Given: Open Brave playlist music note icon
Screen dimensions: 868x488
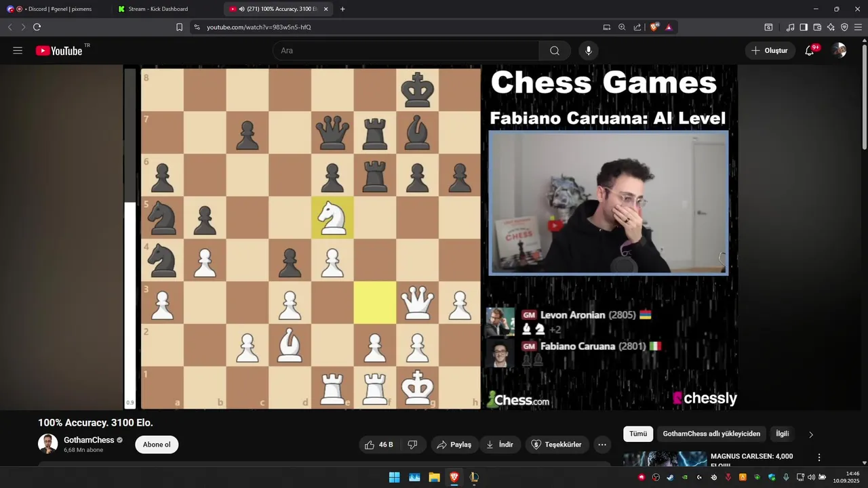Looking at the screenshot, I should tap(790, 27).
